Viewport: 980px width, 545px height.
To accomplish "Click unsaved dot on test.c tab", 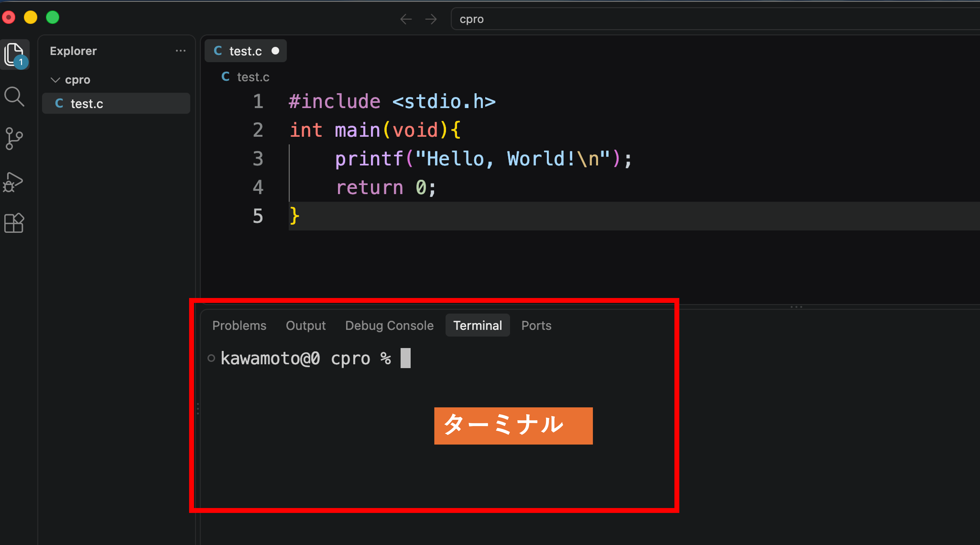I will point(276,51).
